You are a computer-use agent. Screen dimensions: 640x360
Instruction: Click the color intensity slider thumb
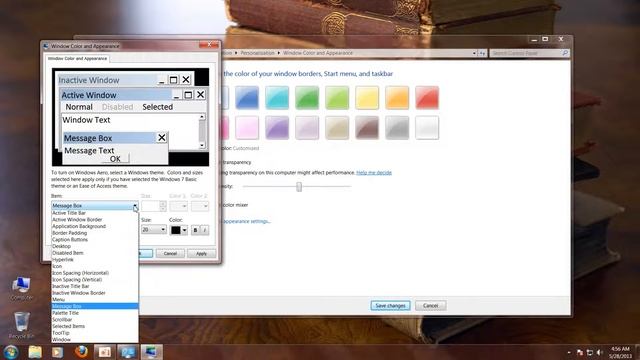coord(299,187)
